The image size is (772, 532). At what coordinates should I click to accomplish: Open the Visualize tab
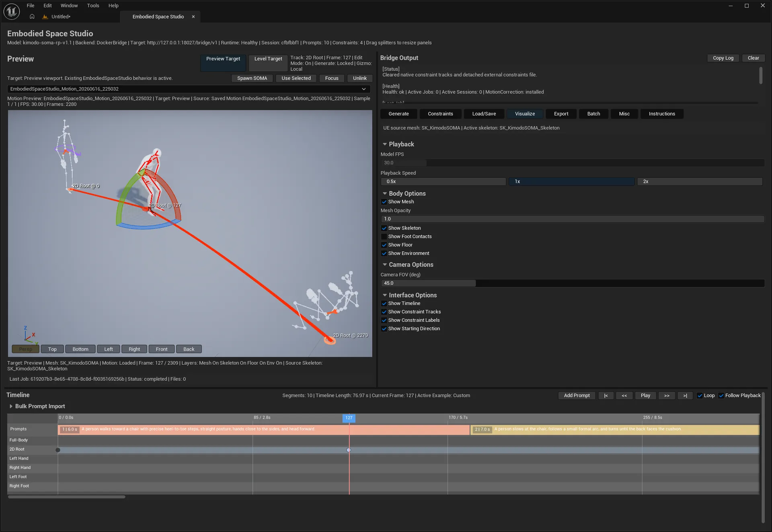(525, 114)
